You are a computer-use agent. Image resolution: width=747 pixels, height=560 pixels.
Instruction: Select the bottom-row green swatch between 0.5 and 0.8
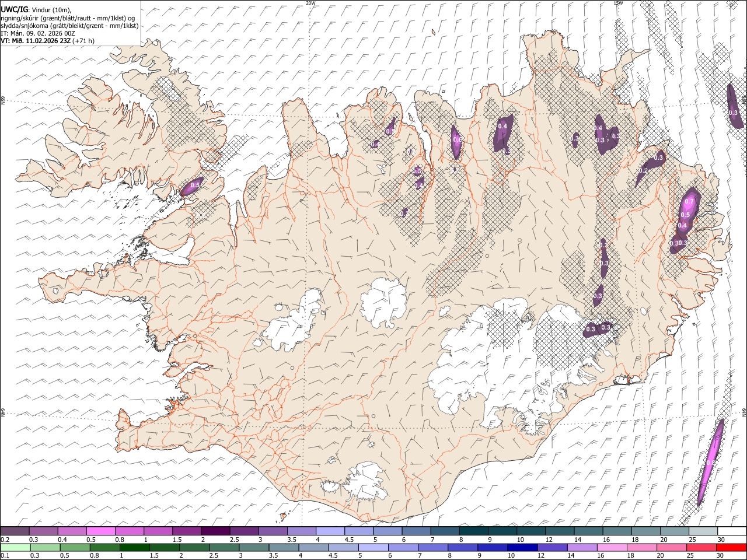75,547
